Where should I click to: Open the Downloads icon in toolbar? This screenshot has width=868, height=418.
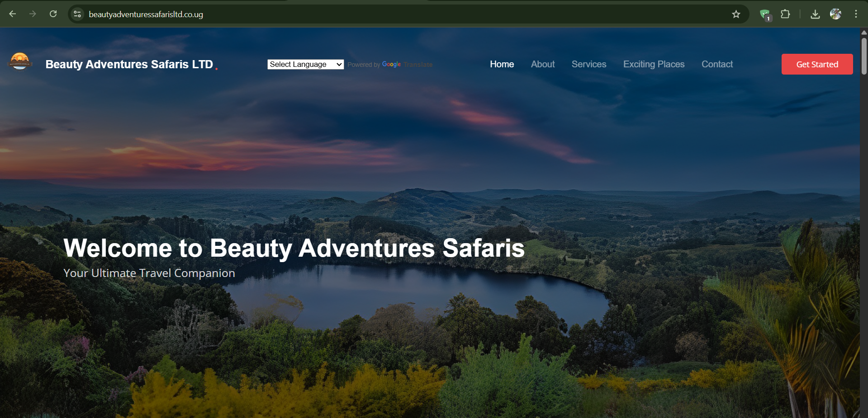click(815, 14)
